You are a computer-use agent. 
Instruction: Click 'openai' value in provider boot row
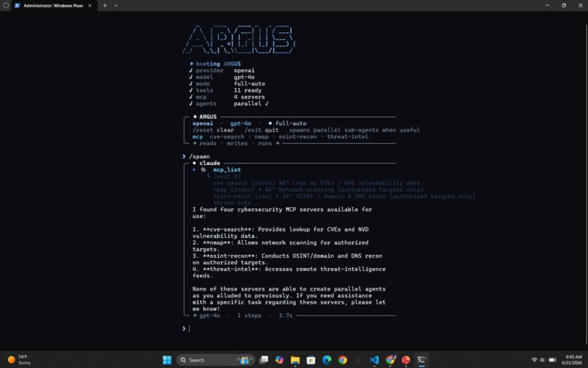pyautogui.click(x=244, y=71)
